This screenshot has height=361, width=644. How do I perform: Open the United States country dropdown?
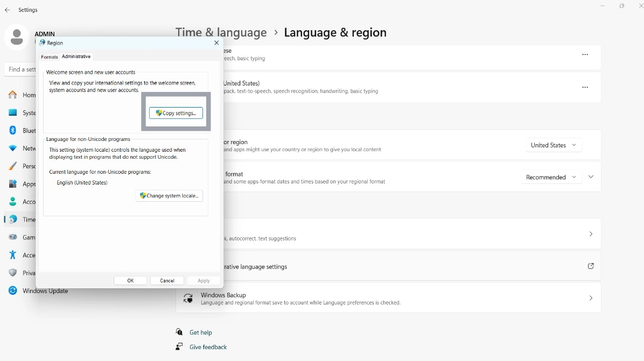click(x=554, y=145)
